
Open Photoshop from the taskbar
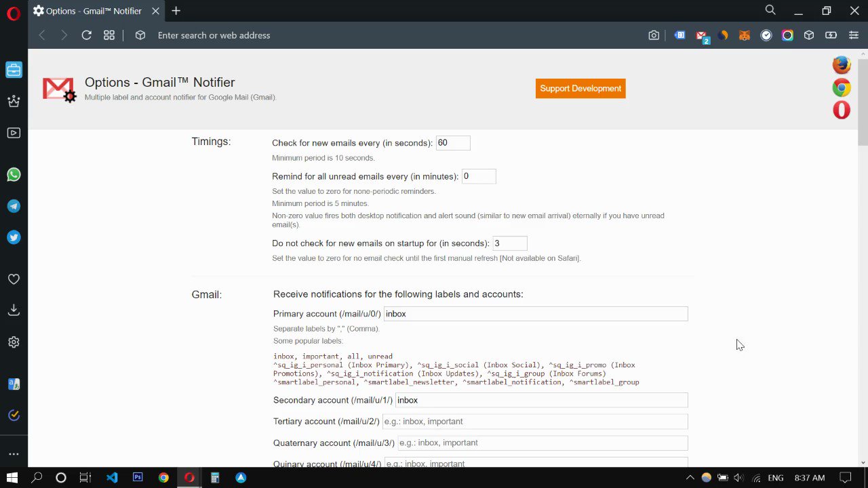(x=138, y=477)
